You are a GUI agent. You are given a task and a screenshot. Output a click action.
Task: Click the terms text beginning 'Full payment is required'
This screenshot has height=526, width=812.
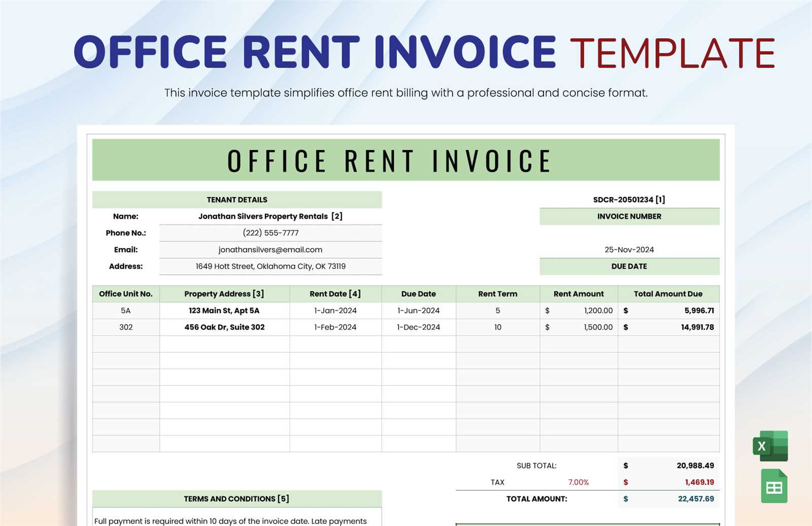pos(230,521)
